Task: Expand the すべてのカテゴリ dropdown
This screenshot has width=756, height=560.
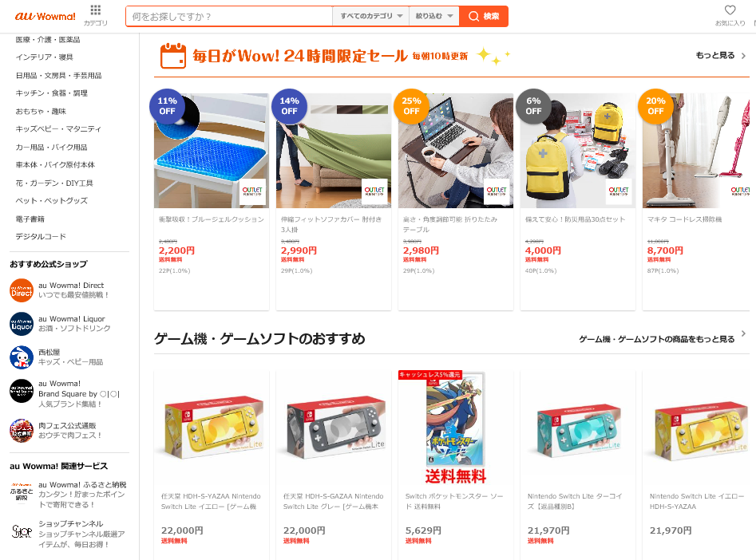Action: (x=370, y=17)
